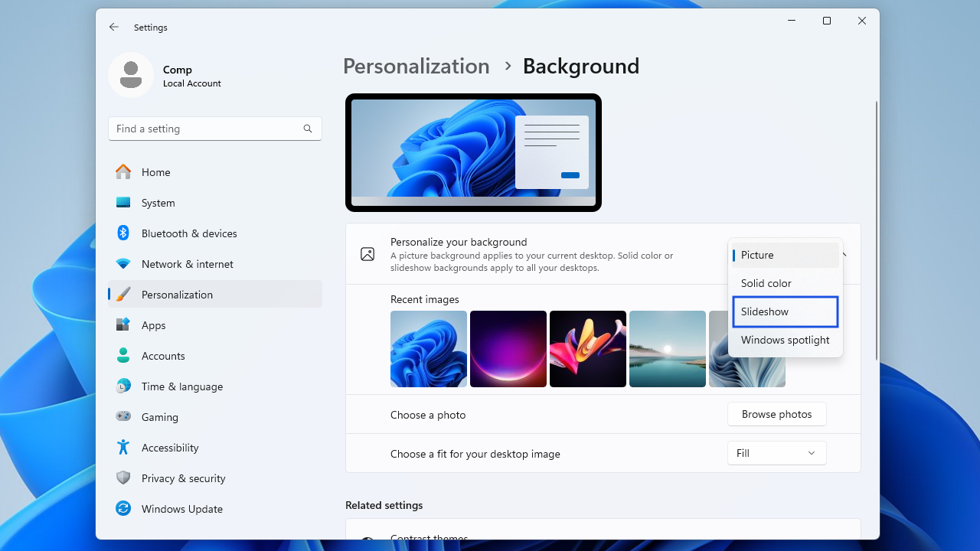Click the Bluetooth & devices icon
The image size is (980, 551).
coord(123,233)
